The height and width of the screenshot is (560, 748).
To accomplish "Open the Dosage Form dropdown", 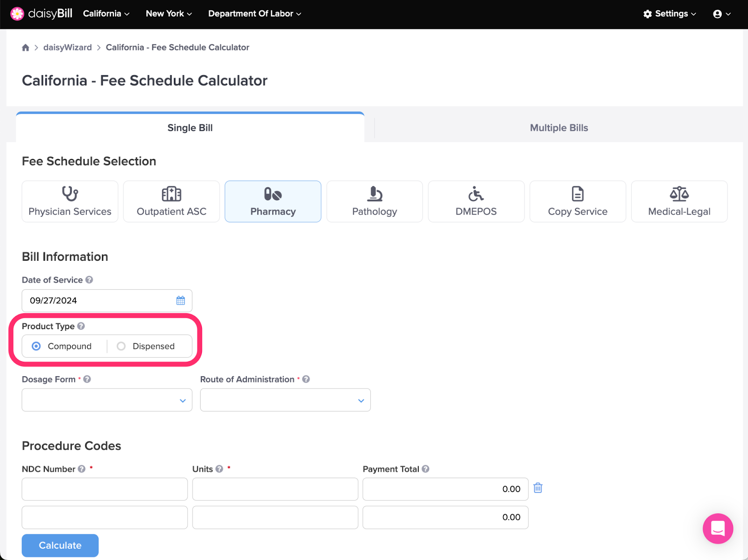I will (107, 400).
